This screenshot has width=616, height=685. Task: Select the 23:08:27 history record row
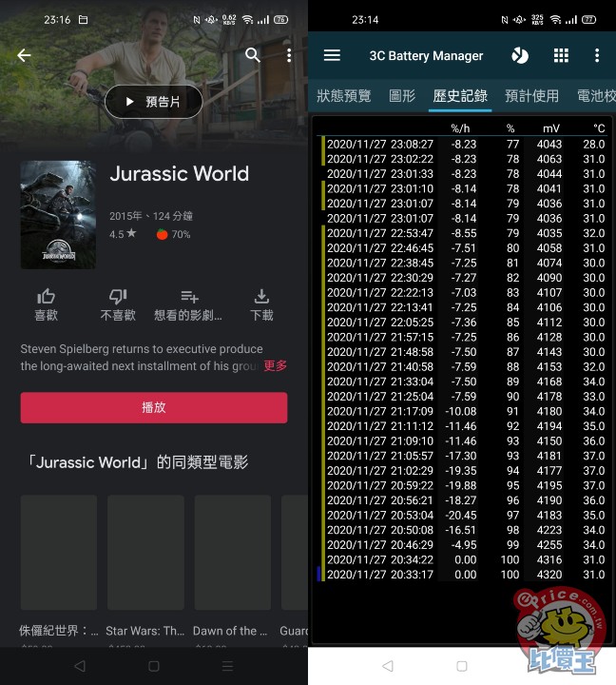(x=462, y=144)
